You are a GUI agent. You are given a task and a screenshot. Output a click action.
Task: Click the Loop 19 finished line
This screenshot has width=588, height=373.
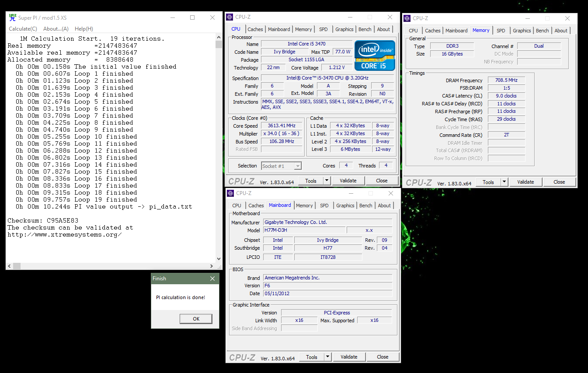tap(76, 199)
